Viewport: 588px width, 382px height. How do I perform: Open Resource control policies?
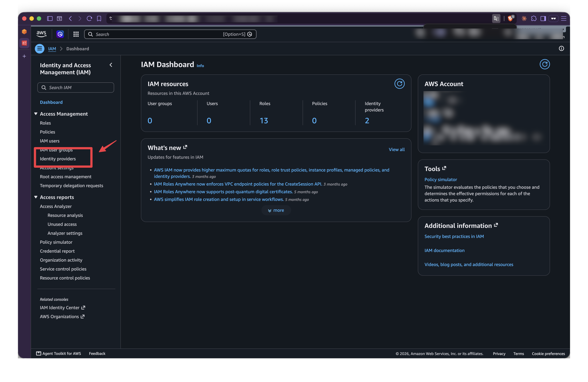click(x=65, y=278)
